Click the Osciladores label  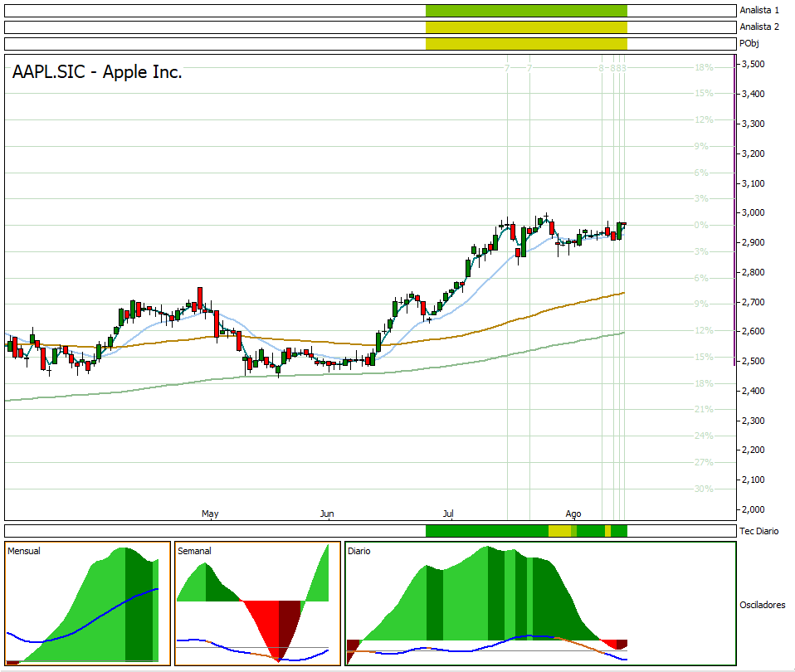pos(762,605)
